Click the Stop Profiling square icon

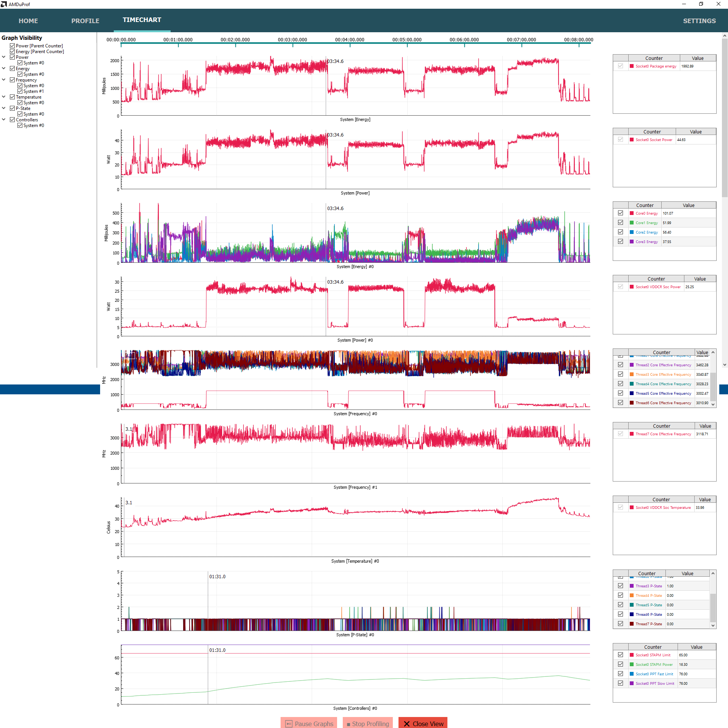point(348,724)
